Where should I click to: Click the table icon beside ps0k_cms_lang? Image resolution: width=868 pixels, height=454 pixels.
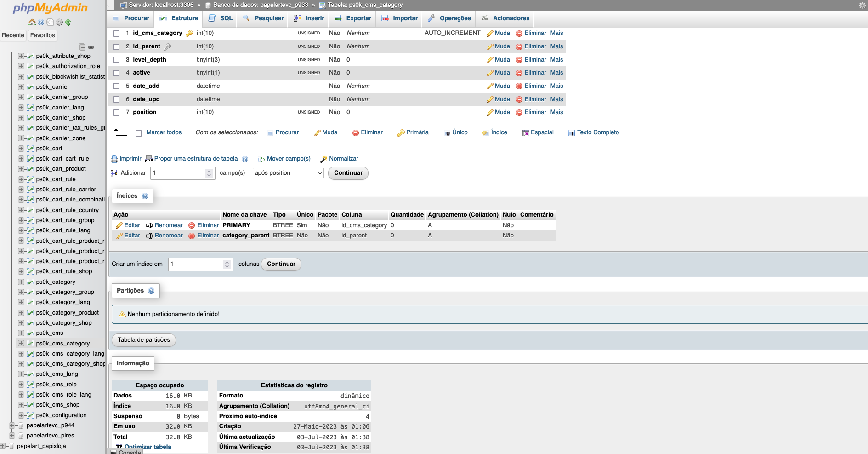(30, 374)
